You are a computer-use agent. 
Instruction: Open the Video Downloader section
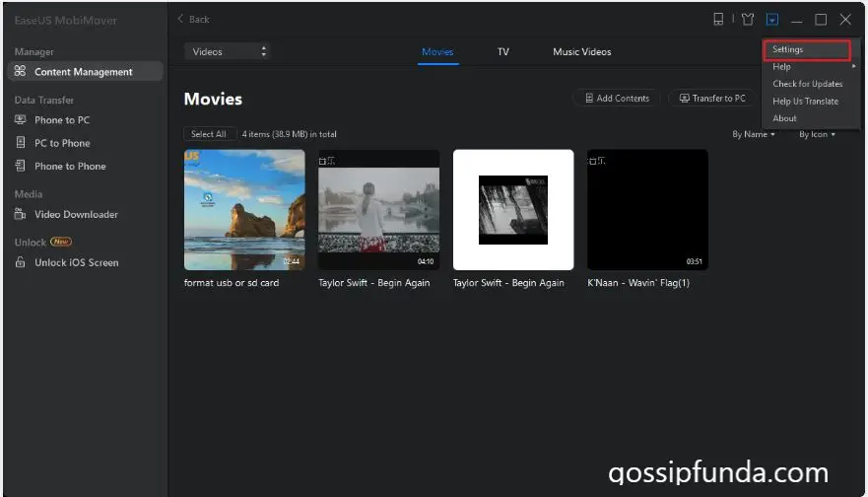[x=76, y=214]
